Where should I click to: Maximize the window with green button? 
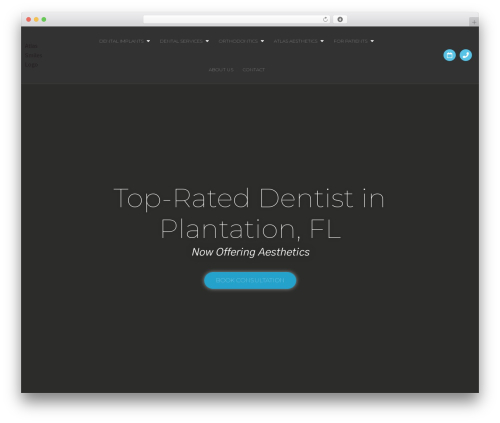pyautogui.click(x=44, y=19)
